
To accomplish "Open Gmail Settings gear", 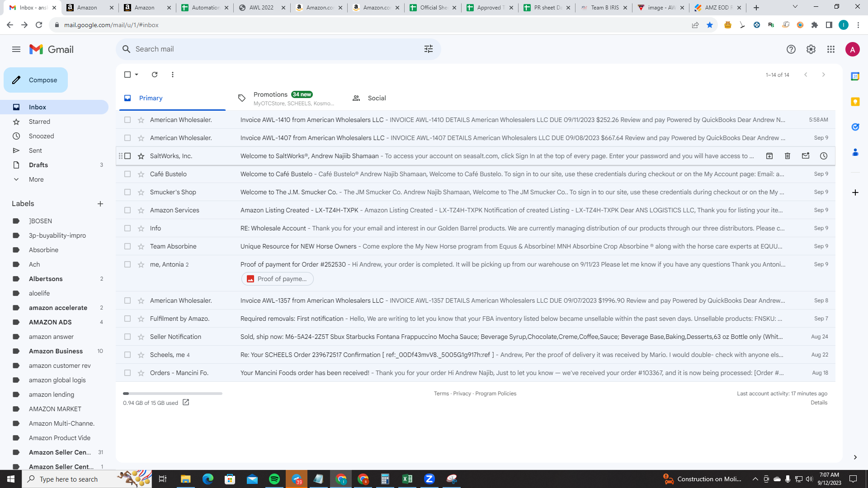I will [x=811, y=49].
